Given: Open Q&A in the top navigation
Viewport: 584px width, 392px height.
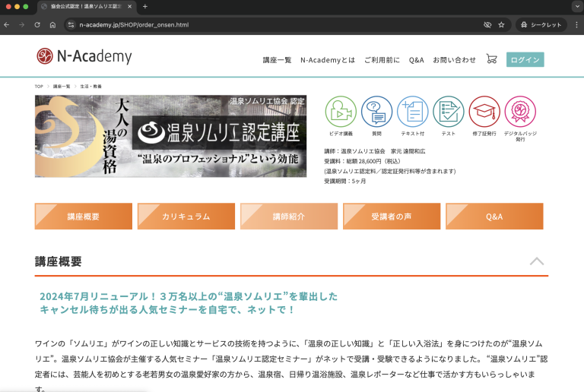Looking at the screenshot, I should [417, 60].
